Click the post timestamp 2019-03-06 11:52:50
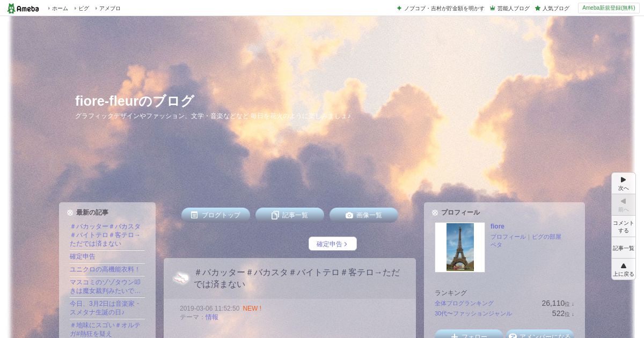The width and height of the screenshot is (644, 338). (x=209, y=308)
